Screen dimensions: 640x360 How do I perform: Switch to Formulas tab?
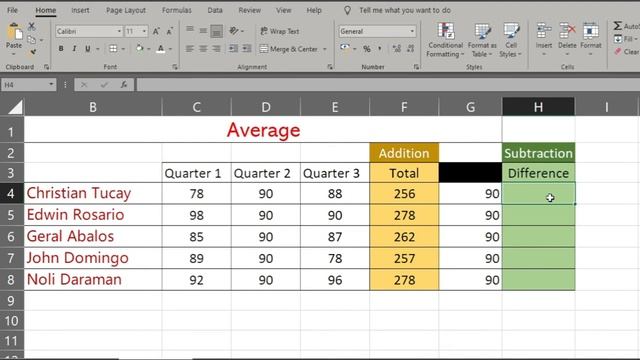(x=176, y=10)
